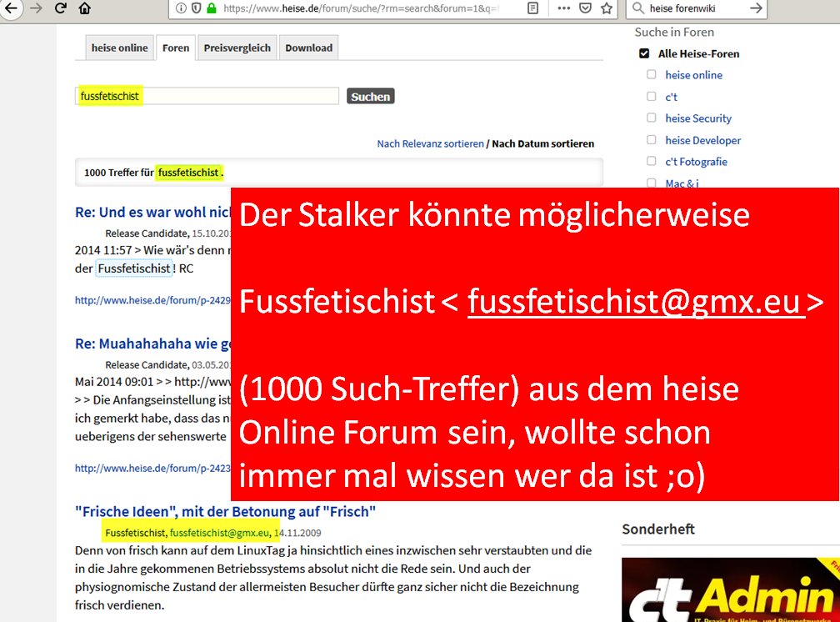Viewport: 840px width, 622px height.
Task: Select the Foren tab
Action: (x=176, y=48)
